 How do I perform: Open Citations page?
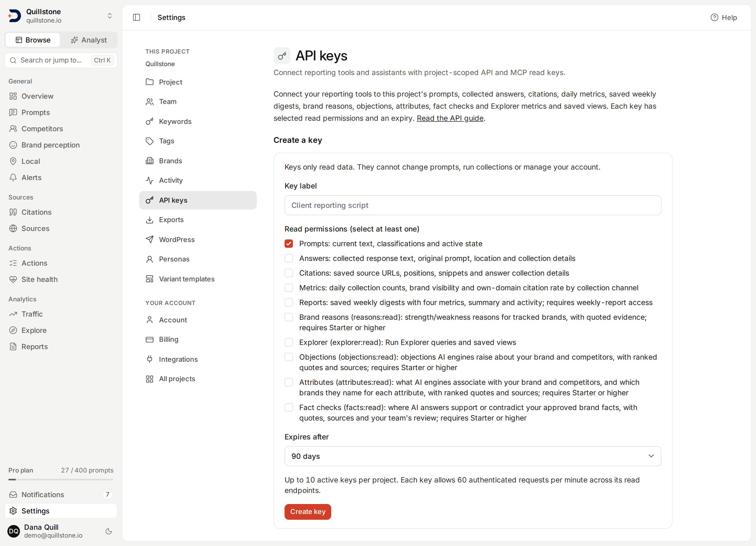click(61, 212)
